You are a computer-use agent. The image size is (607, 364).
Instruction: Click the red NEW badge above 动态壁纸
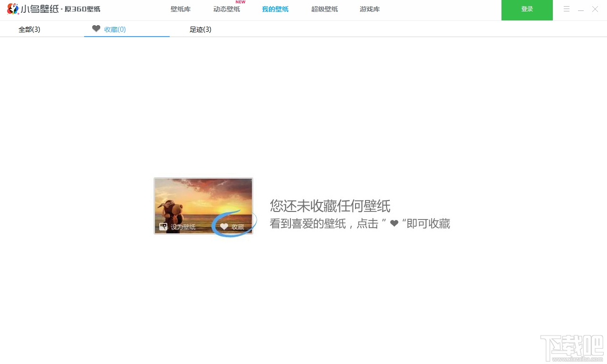click(x=241, y=2)
